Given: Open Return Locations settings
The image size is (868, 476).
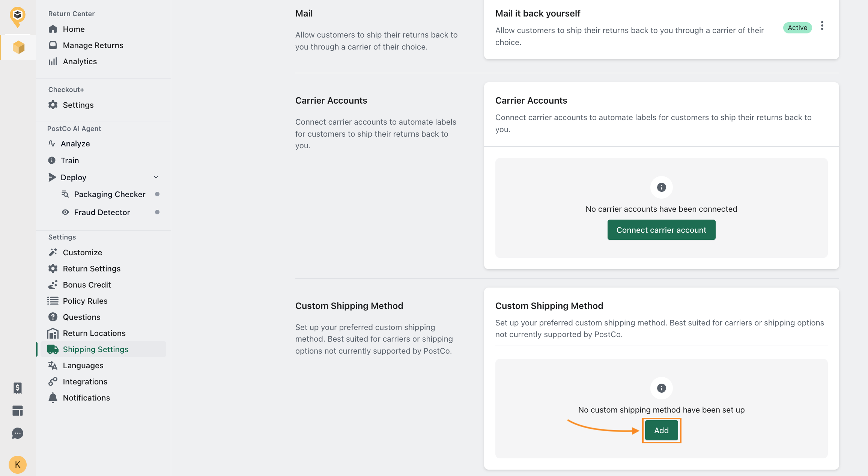Looking at the screenshot, I should click(94, 333).
